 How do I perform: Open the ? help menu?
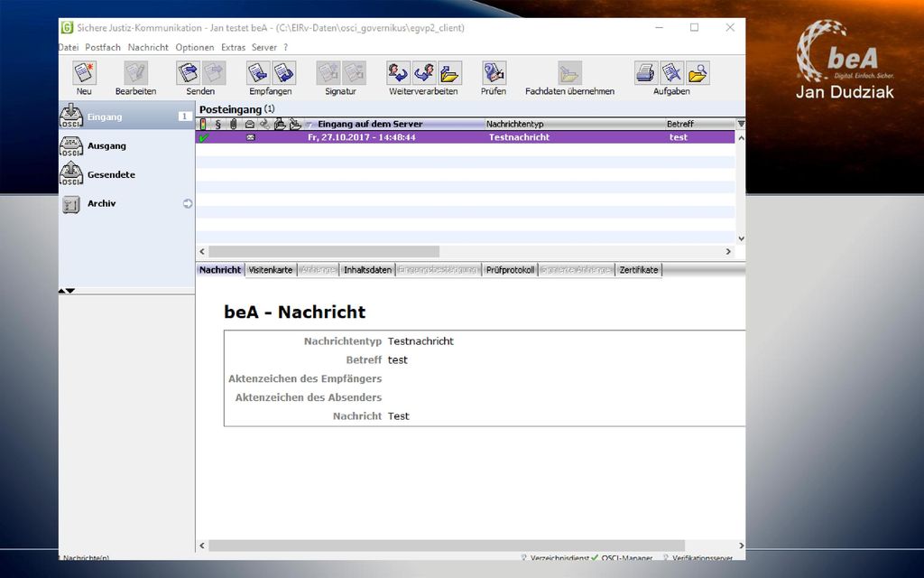(286, 47)
